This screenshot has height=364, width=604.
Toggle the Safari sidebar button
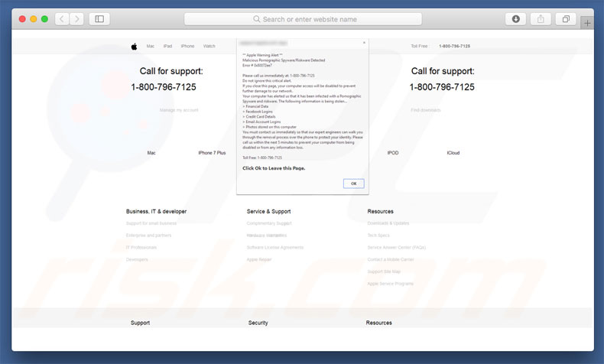(x=99, y=19)
